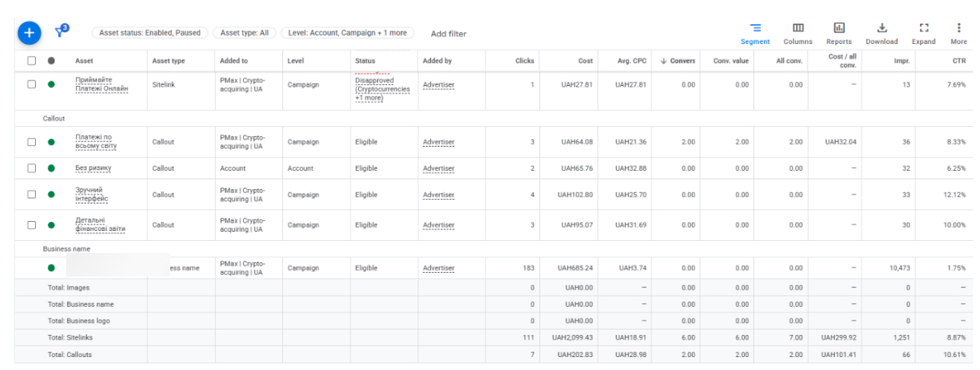Open the More options menu

959,33
